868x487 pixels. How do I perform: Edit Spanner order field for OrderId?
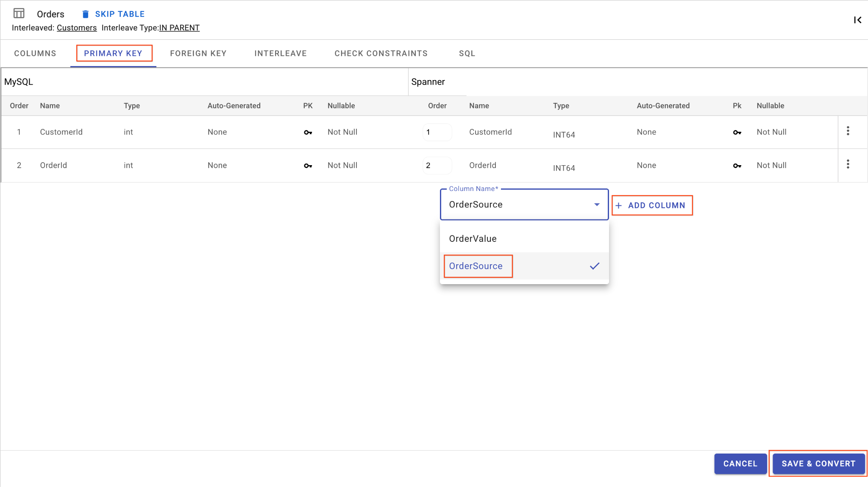[437, 166]
